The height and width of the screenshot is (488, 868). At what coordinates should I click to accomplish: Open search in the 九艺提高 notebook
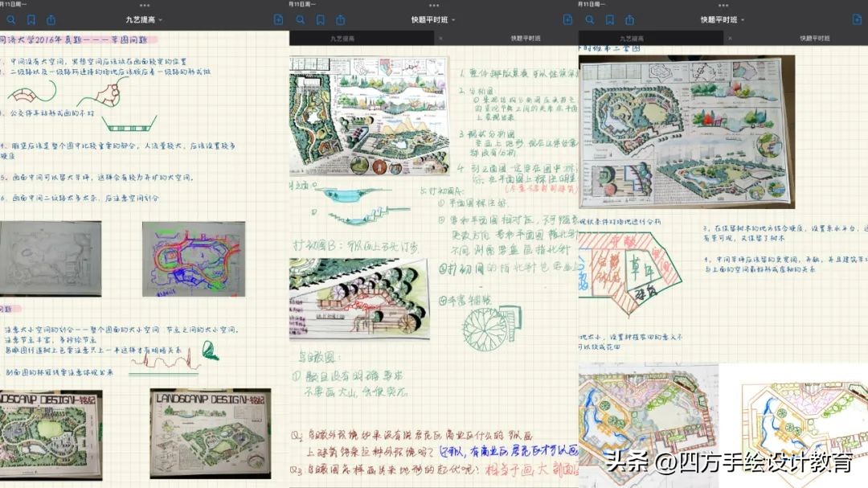point(10,19)
